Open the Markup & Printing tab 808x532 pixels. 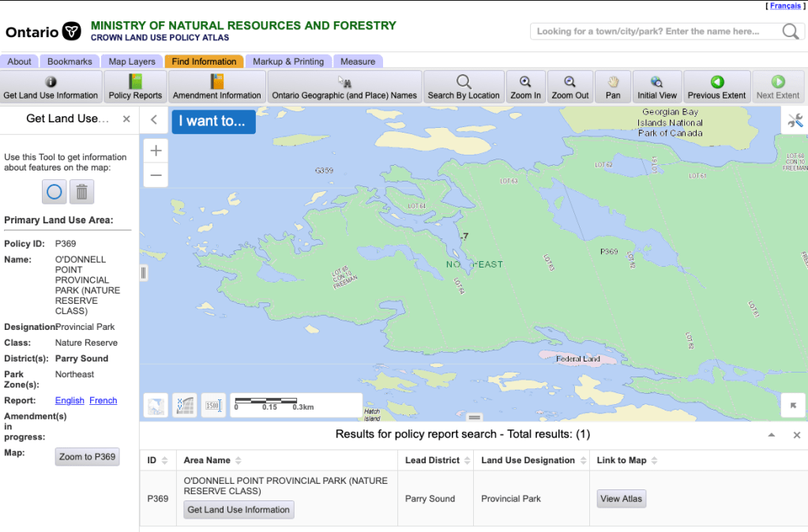287,62
